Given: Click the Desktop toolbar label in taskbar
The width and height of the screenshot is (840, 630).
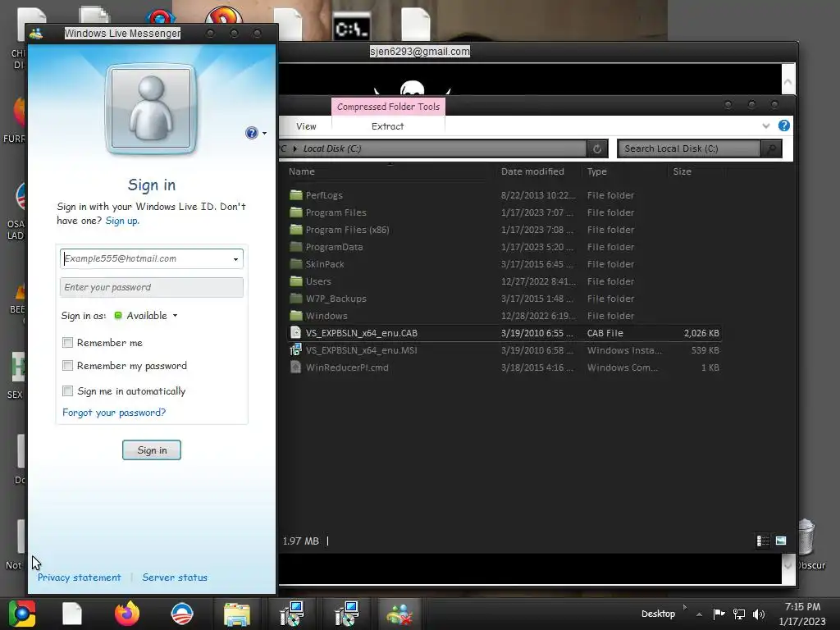Looking at the screenshot, I should [x=658, y=614].
